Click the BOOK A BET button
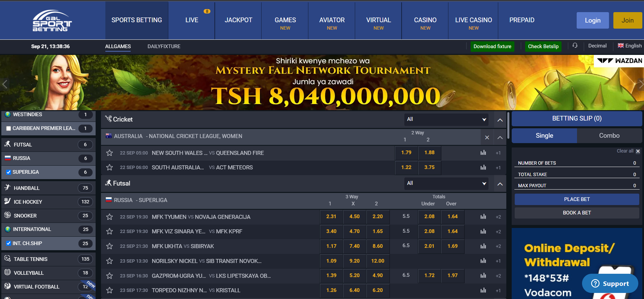Screen dimensions: 644x299 pyautogui.click(x=577, y=213)
